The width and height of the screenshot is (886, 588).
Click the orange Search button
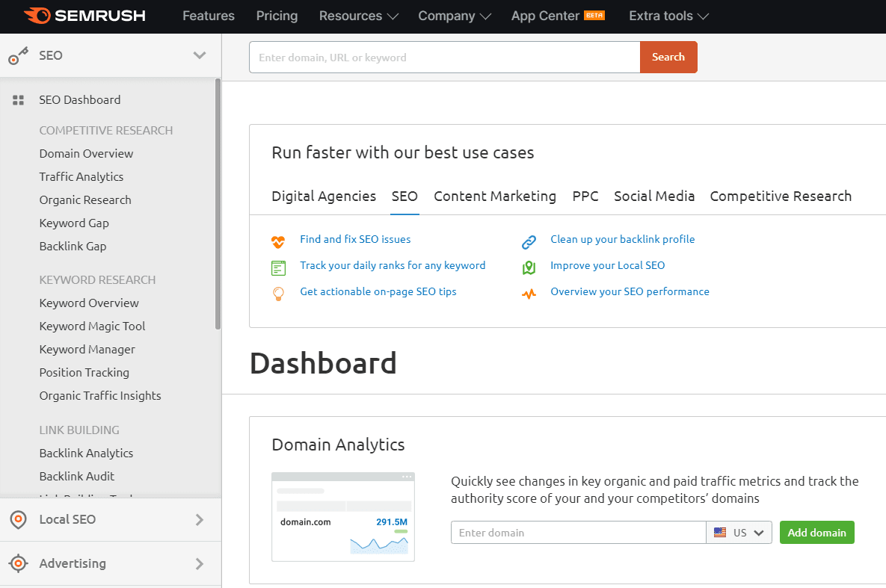pyautogui.click(x=668, y=57)
